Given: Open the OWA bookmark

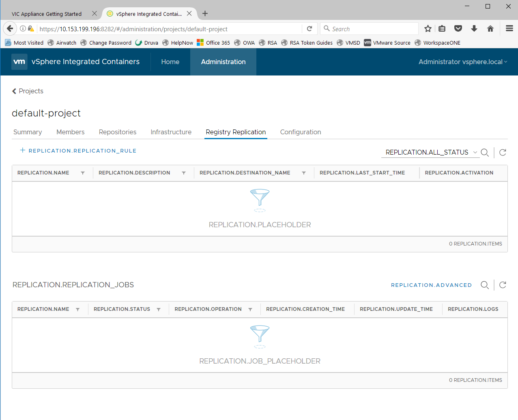Looking at the screenshot, I should pyautogui.click(x=245, y=43).
